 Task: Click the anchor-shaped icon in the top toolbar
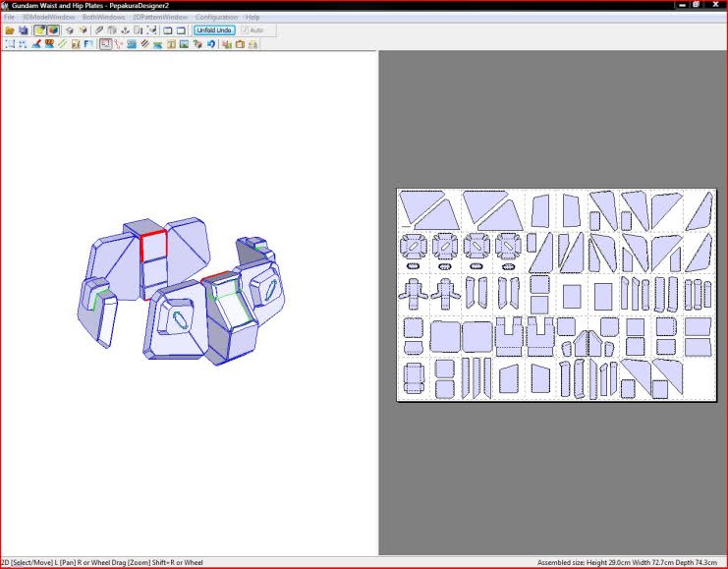click(x=125, y=30)
